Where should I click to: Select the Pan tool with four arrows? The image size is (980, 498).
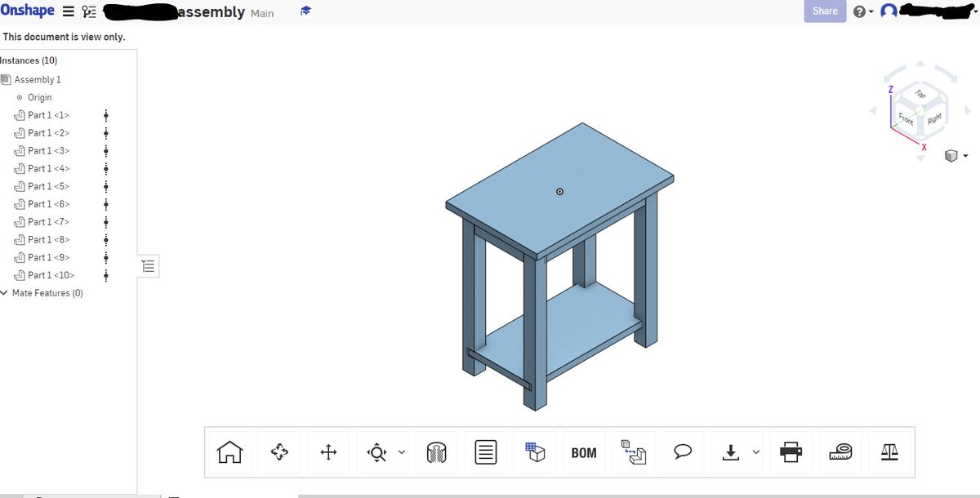pyautogui.click(x=328, y=451)
